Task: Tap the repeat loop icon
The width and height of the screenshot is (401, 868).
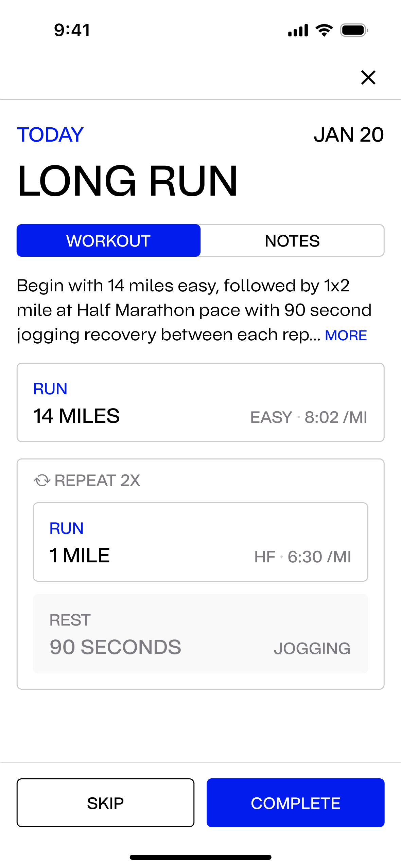Action: [x=42, y=480]
